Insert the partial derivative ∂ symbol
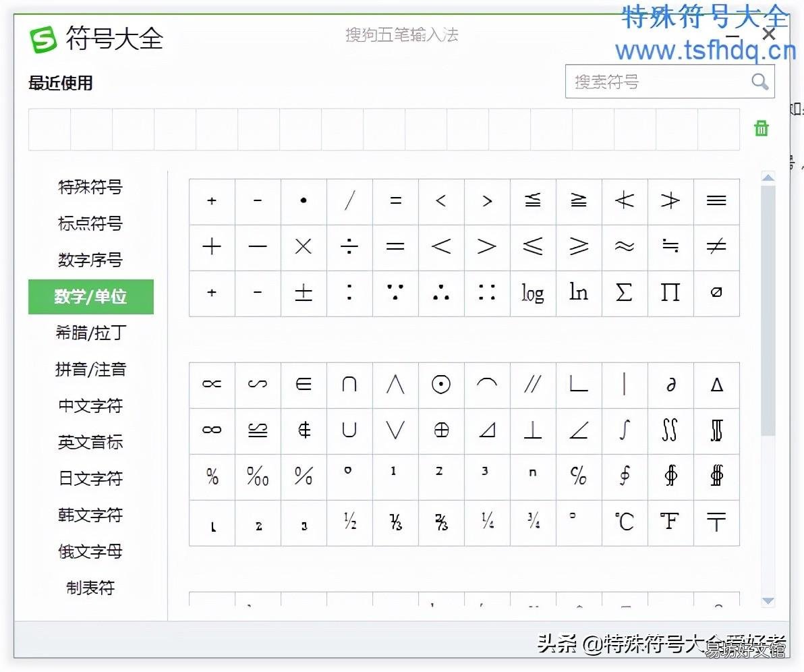804x672 pixels. tap(670, 384)
